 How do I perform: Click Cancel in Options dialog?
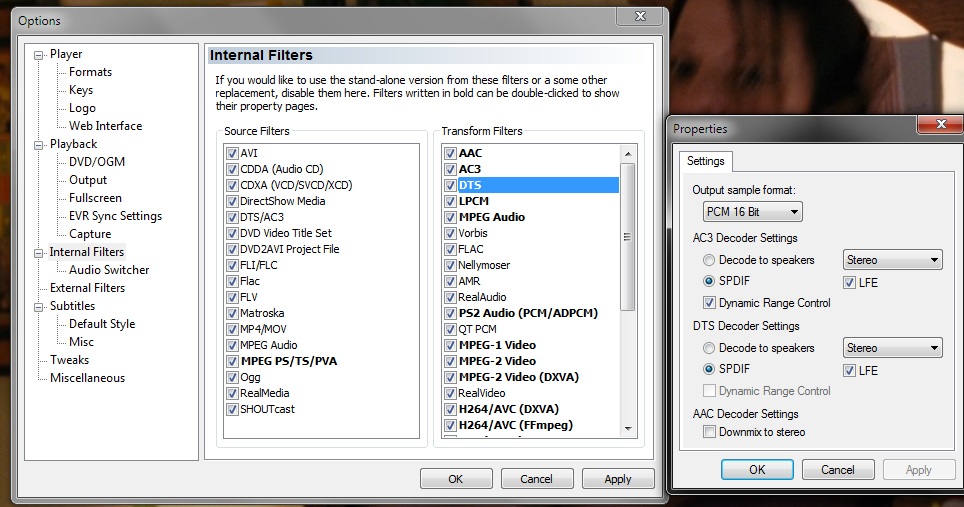(536, 479)
